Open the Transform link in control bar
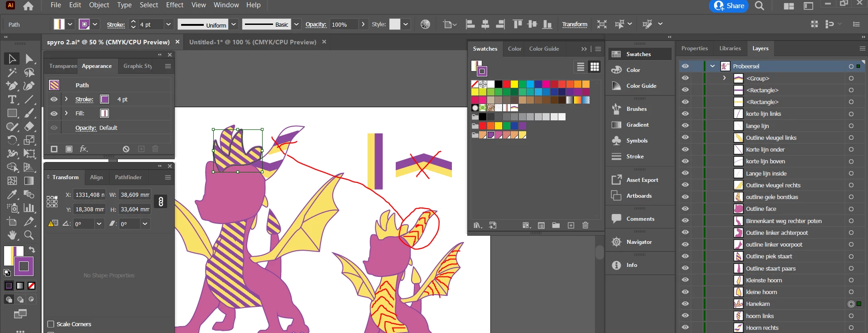868x333 pixels. [575, 24]
